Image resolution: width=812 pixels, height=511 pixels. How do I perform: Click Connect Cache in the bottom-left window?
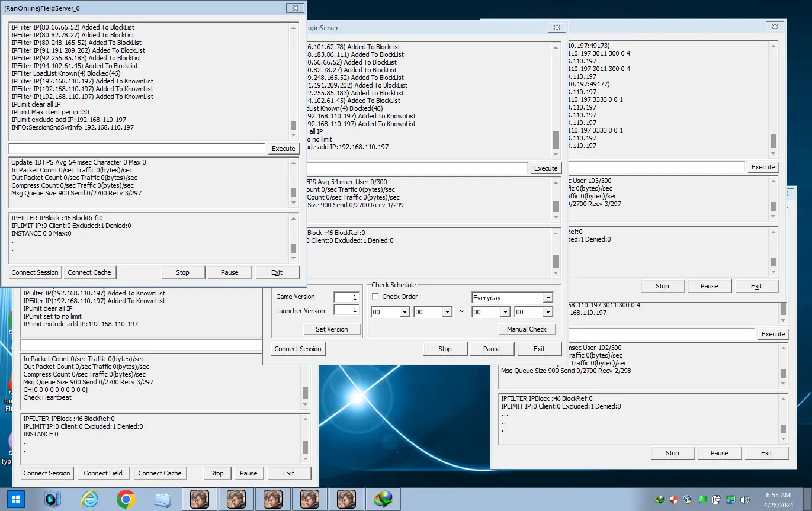click(160, 473)
